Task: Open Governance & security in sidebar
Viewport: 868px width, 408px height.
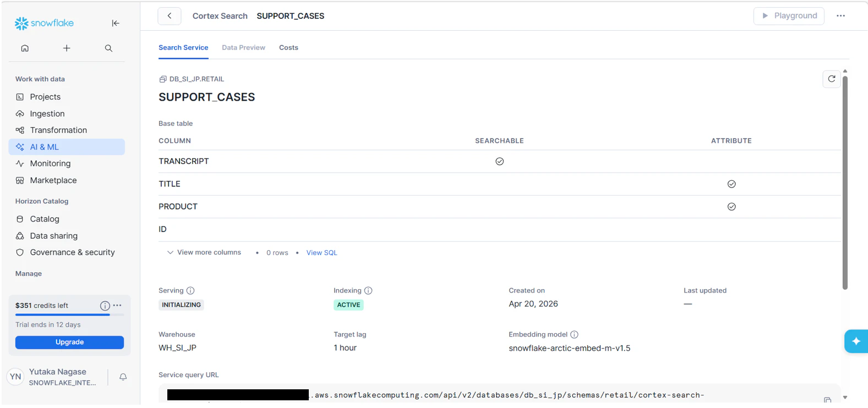Action: (67, 252)
